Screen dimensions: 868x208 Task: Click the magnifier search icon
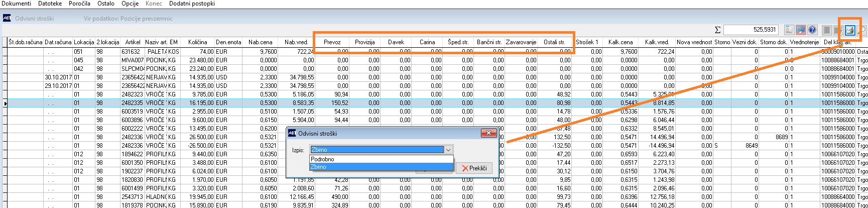[861, 30]
